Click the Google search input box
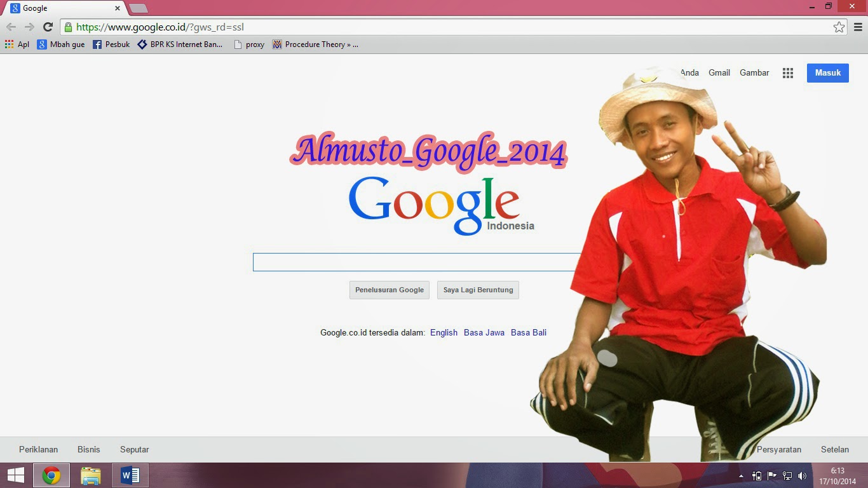The width and height of the screenshot is (868, 488). [x=417, y=262]
